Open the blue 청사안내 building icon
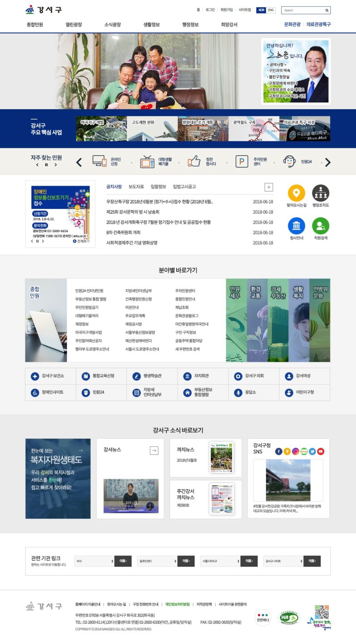Screen dimensions: 356x644 point(296,226)
